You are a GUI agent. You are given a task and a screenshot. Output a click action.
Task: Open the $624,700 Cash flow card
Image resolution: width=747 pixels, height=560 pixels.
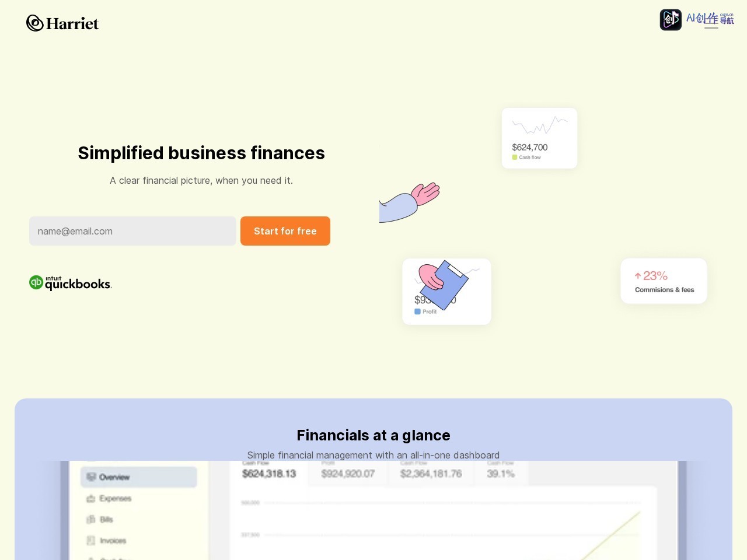point(539,138)
